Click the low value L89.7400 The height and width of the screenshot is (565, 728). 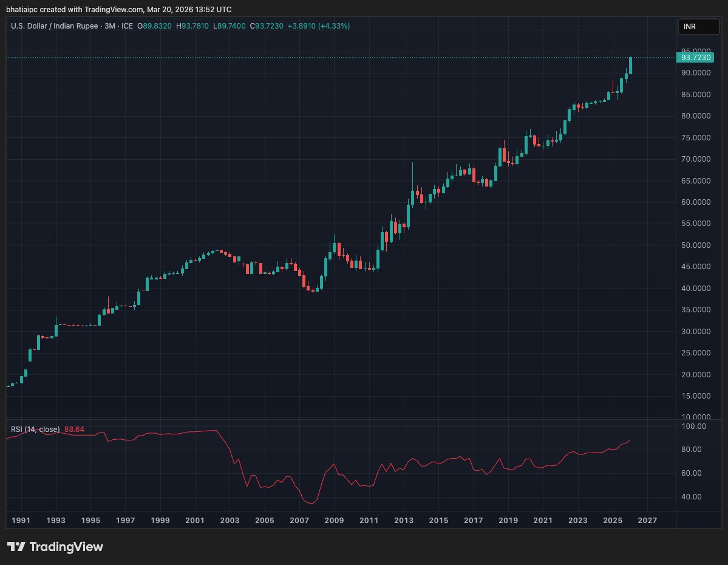(x=230, y=26)
